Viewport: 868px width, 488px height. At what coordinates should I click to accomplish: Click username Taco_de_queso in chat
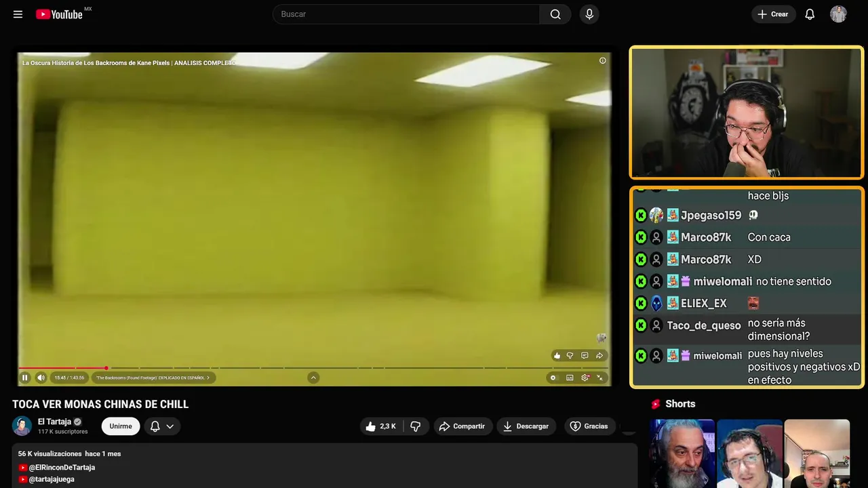click(704, 325)
